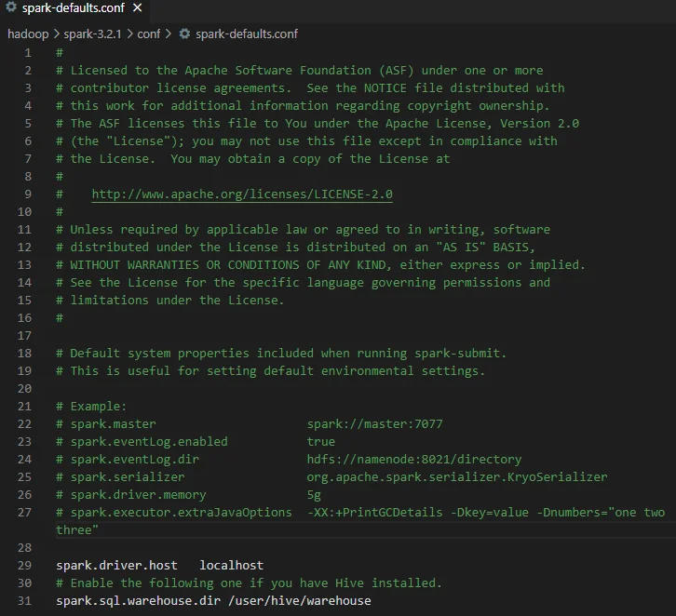
Task: Click line number 22 in the gutter
Action: tap(24, 424)
